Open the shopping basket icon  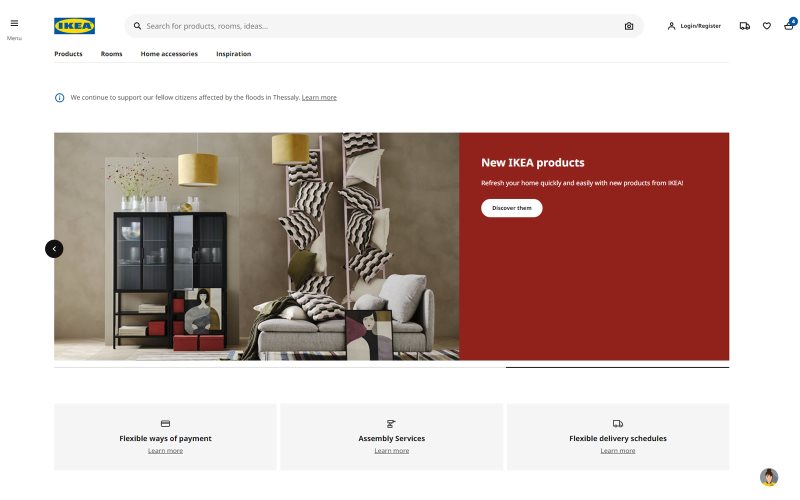coord(789,26)
